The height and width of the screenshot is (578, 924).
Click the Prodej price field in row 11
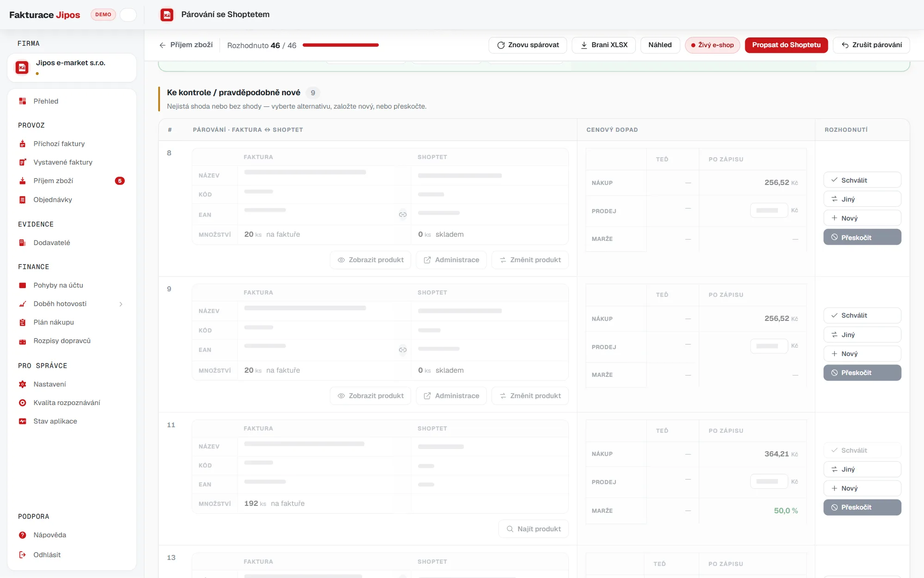click(769, 481)
